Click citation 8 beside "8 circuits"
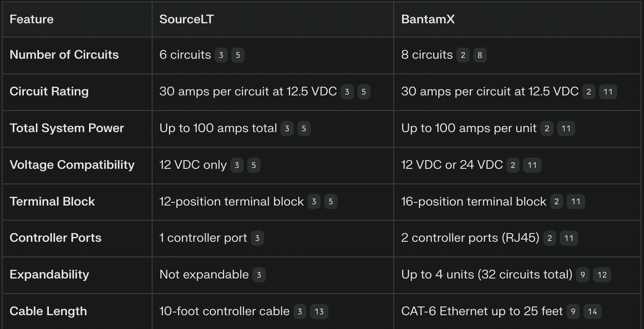644x329 pixels. pyautogui.click(x=480, y=55)
